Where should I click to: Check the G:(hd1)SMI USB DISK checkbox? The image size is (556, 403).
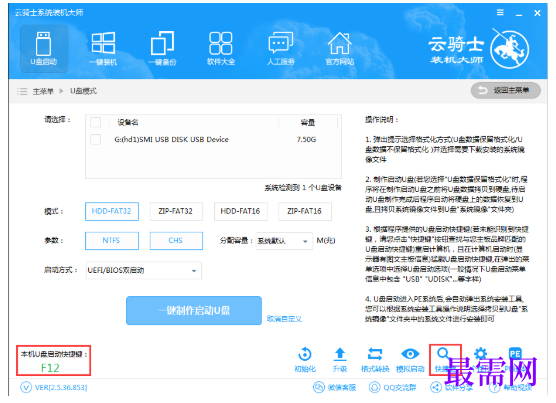click(95, 139)
